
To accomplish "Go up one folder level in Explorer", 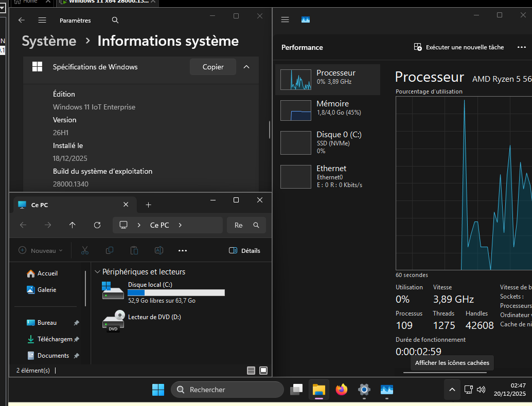I will coord(73,225).
